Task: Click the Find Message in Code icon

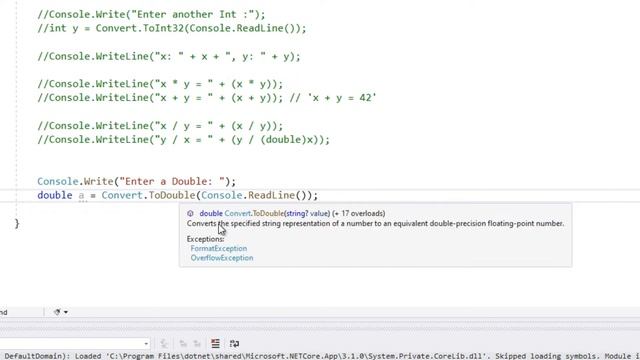Action: point(164,344)
